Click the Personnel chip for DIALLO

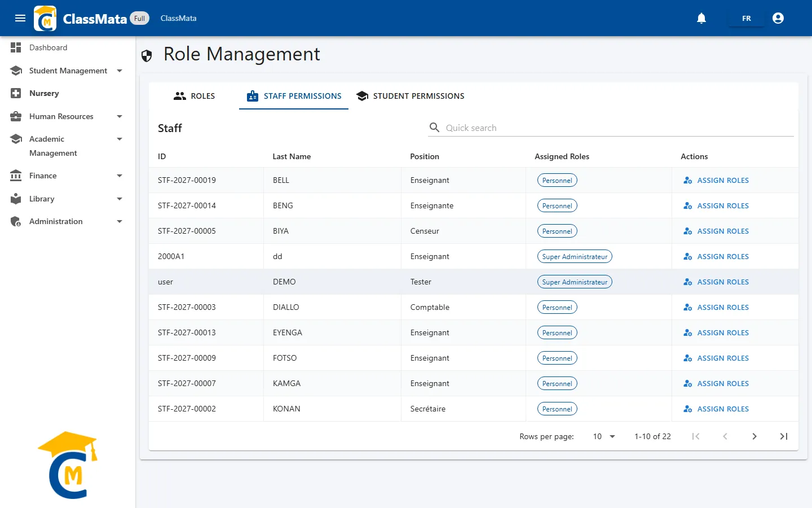(x=557, y=307)
